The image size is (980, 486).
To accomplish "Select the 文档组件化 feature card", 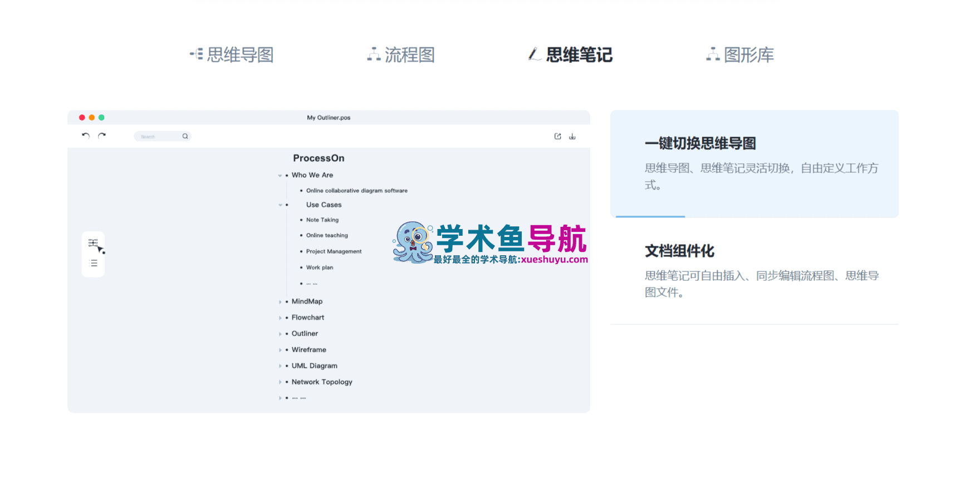I will [x=754, y=271].
